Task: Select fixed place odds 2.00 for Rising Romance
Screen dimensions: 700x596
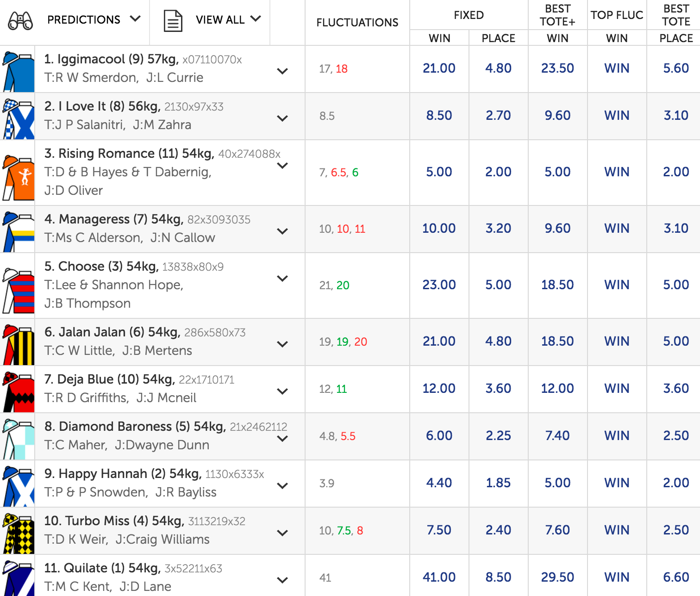Action: click(x=498, y=172)
